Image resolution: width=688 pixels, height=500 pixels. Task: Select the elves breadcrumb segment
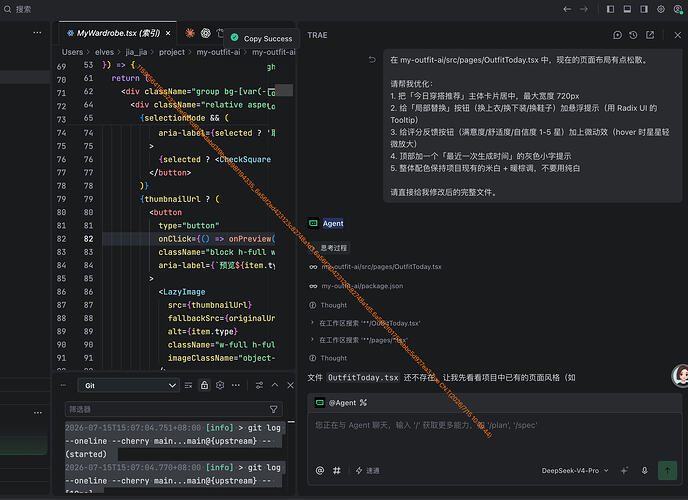pyautogui.click(x=104, y=52)
